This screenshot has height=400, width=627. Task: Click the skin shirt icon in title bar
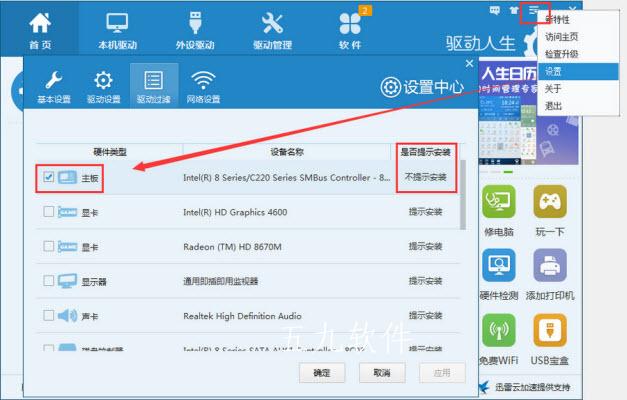[x=514, y=11]
